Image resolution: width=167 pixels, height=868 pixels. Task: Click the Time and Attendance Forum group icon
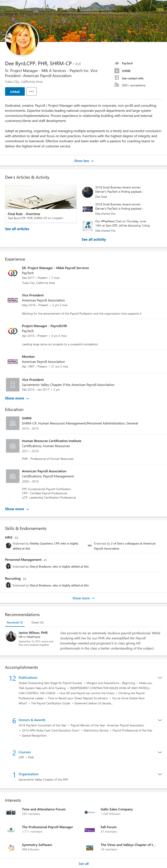point(11,812)
